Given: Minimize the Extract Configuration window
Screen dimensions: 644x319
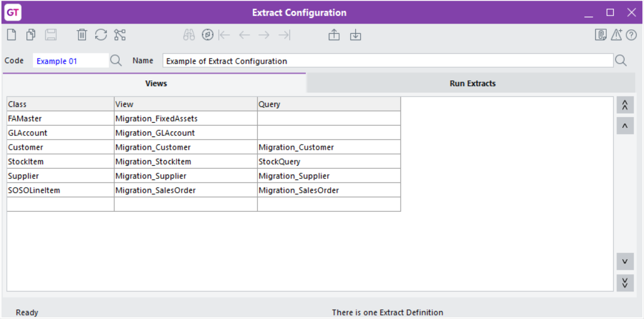Looking at the screenshot, I should [589, 13].
